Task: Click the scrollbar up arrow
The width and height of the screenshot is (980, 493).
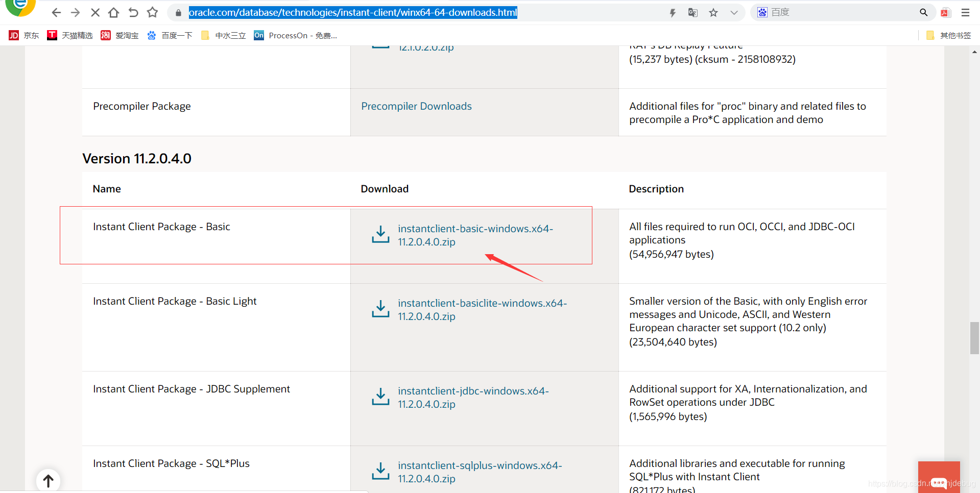Action: coord(974,52)
